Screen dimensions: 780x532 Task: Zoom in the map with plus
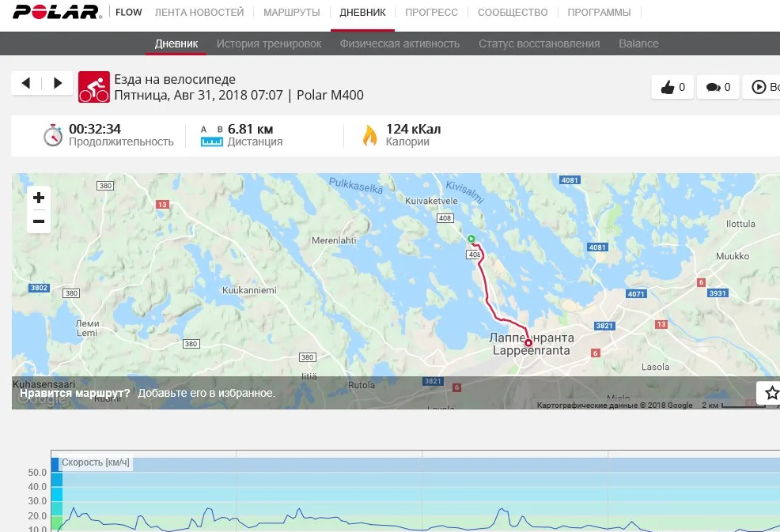tap(39, 198)
